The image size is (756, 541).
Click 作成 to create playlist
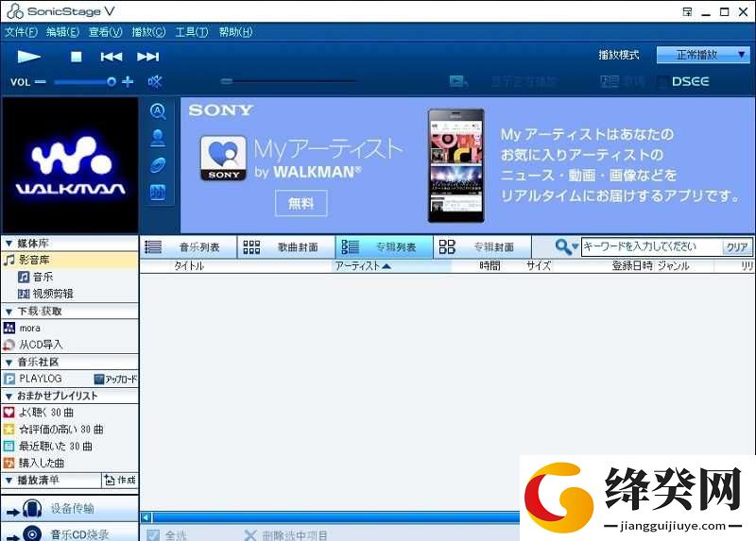tap(120, 481)
